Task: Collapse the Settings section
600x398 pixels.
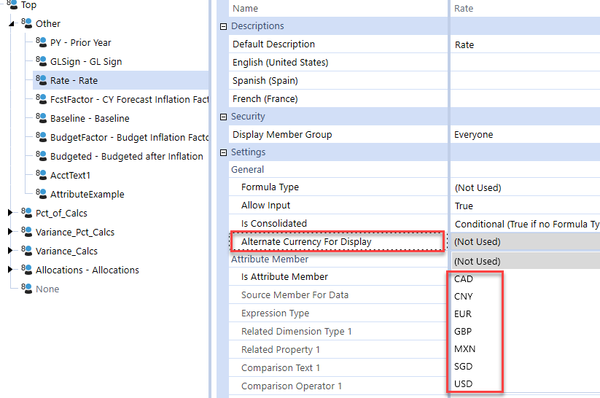Action: tap(223, 153)
